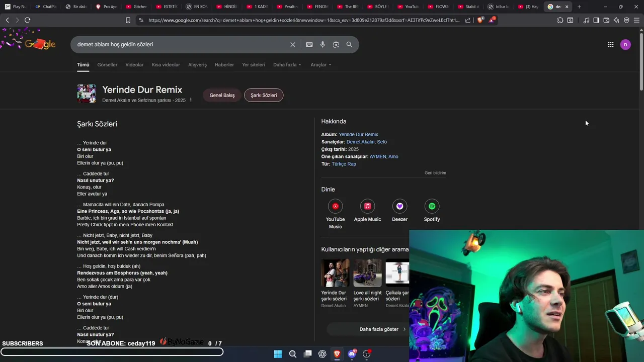
Task: Go back using the browser back arrow
Action: click(7, 20)
